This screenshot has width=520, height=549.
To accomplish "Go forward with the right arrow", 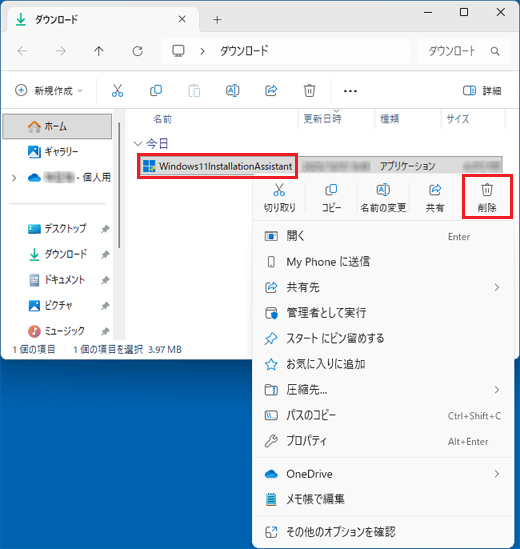I will 61,51.
